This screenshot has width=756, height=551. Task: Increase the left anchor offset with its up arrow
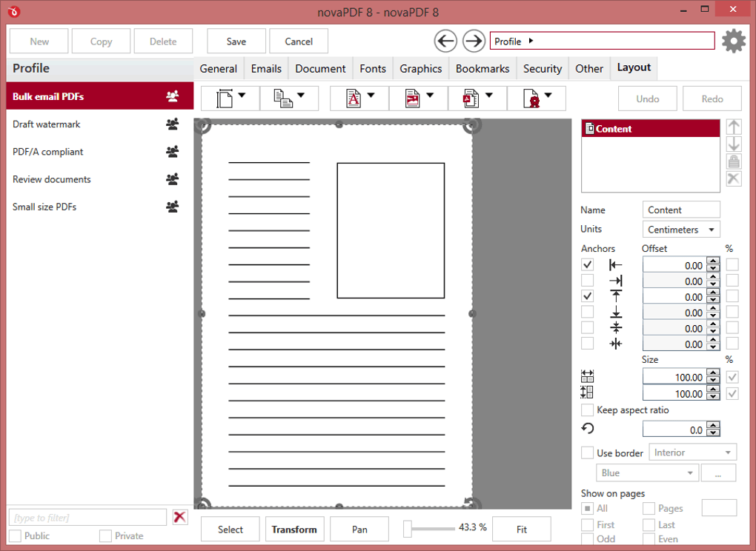(x=713, y=261)
